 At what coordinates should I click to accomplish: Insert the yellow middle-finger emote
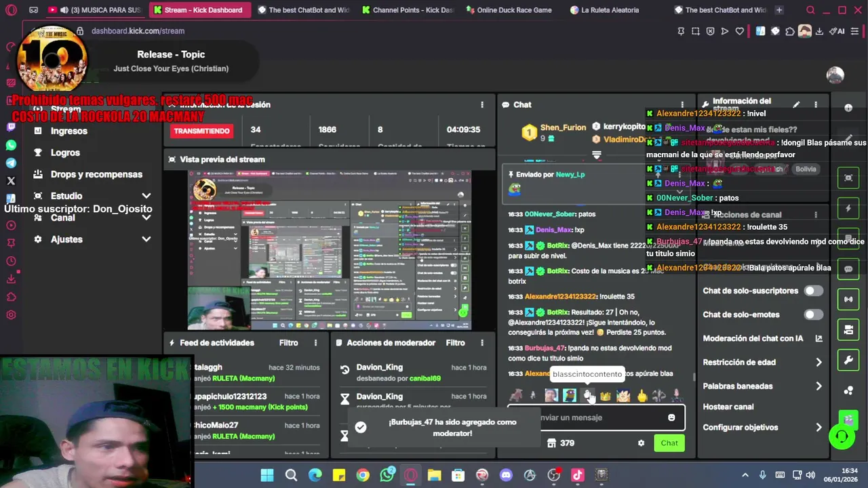point(642,395)
